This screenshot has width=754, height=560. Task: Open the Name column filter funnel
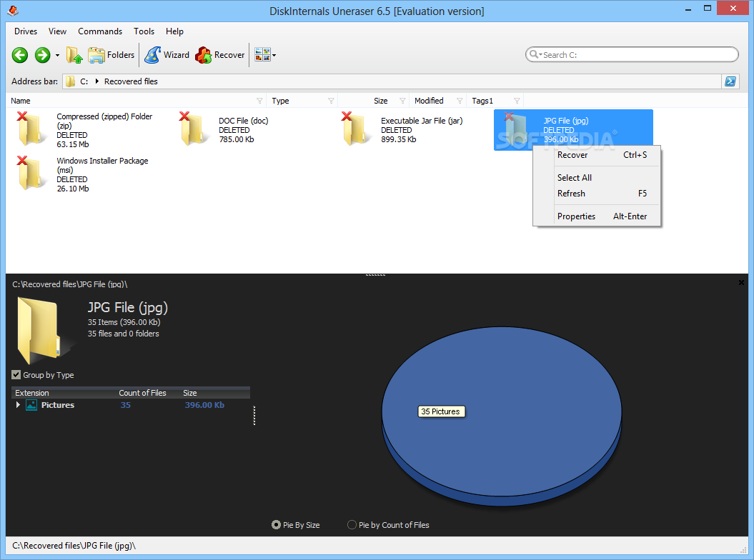tap(259, 101)
